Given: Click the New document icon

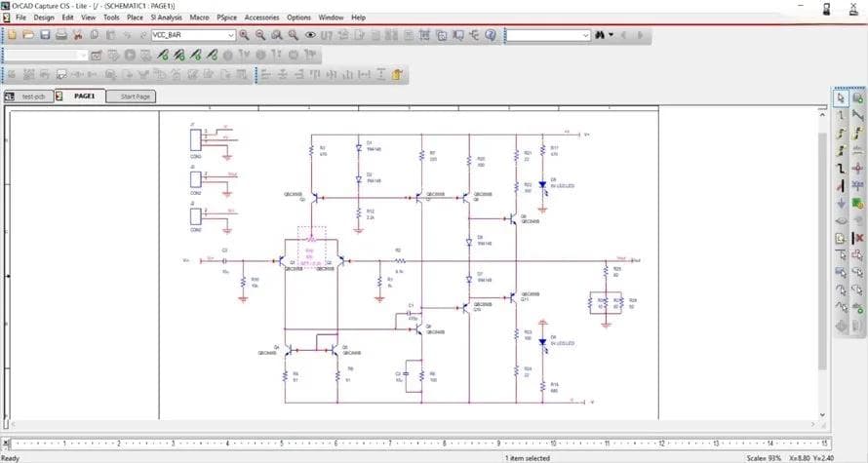Looking at the screenshot, I should pos(12,35).
